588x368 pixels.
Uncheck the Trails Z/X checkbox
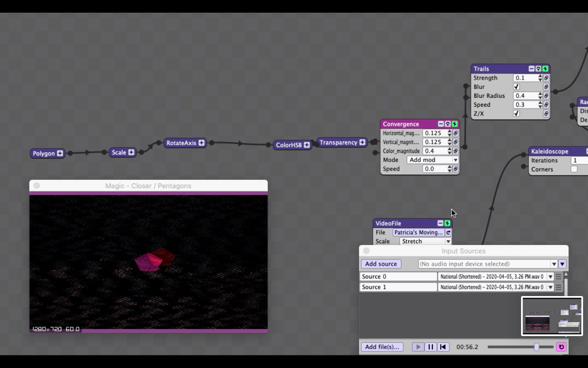pos(517,114)
